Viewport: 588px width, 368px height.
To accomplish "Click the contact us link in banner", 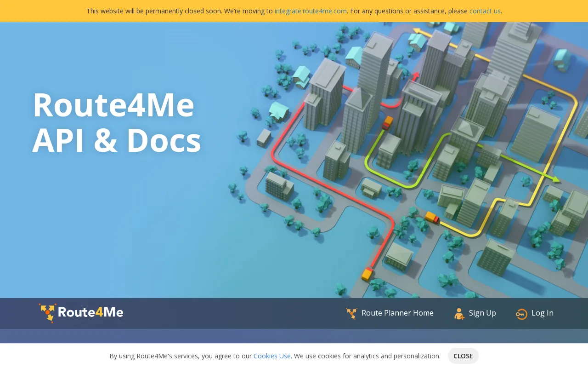I will coord(485,11).
